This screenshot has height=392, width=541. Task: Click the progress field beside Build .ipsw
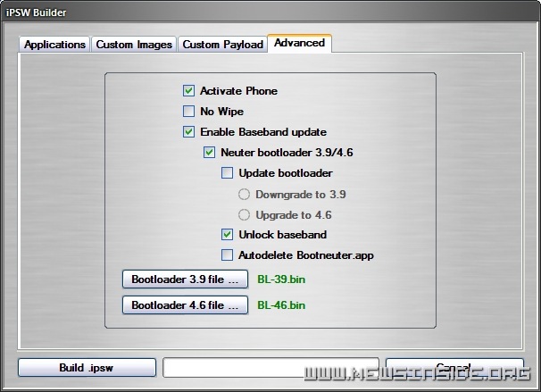pos(270,368)
